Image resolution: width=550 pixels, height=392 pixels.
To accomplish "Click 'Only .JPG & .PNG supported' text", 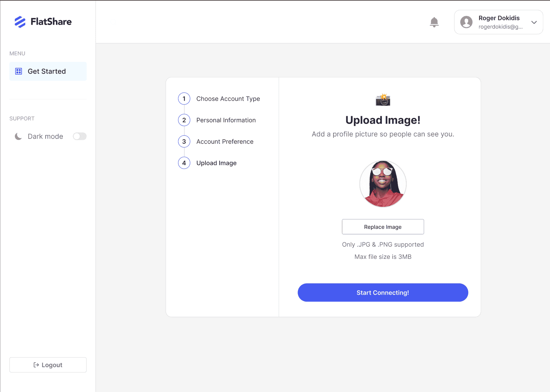I will (x=383, y=244).
